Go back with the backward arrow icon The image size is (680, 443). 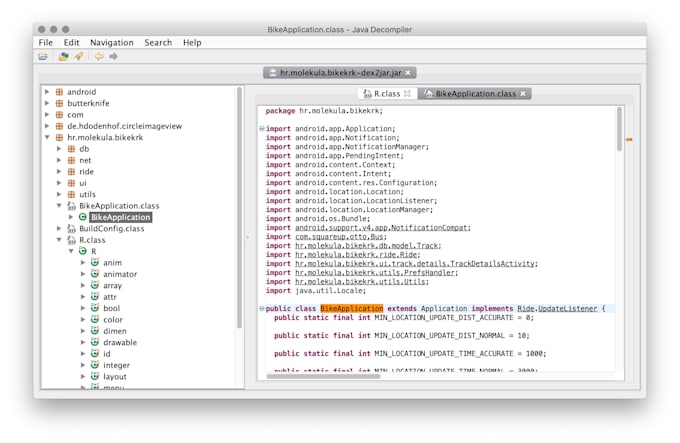click(99, 56)
